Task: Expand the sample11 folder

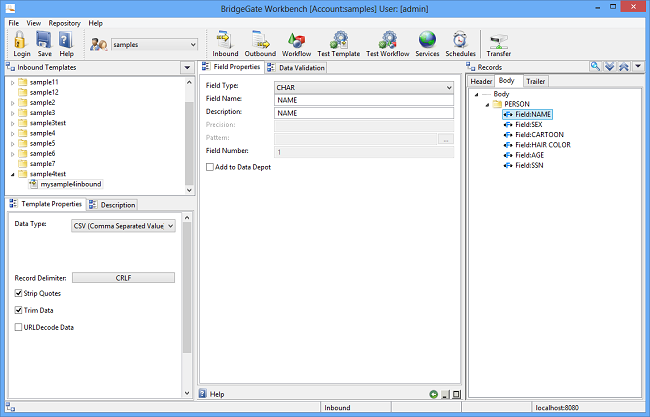Action: point(12,82)
